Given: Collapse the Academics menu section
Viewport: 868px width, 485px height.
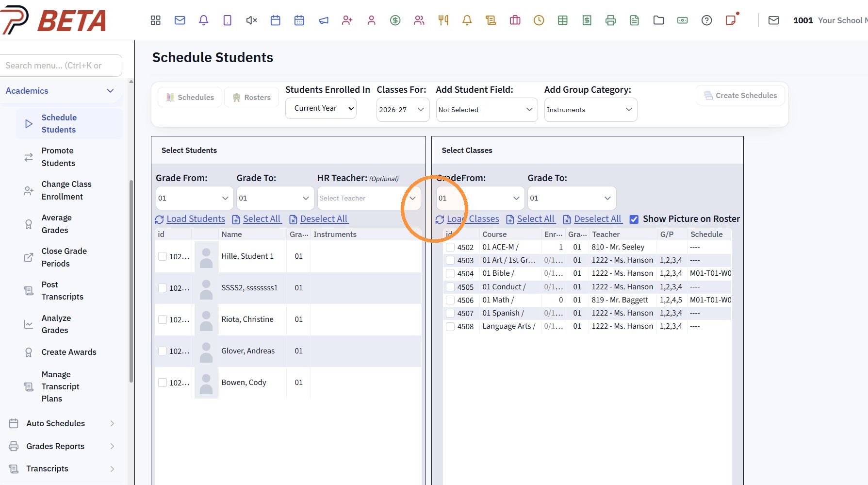Looking at the screenshot, I should pos(61,91).
